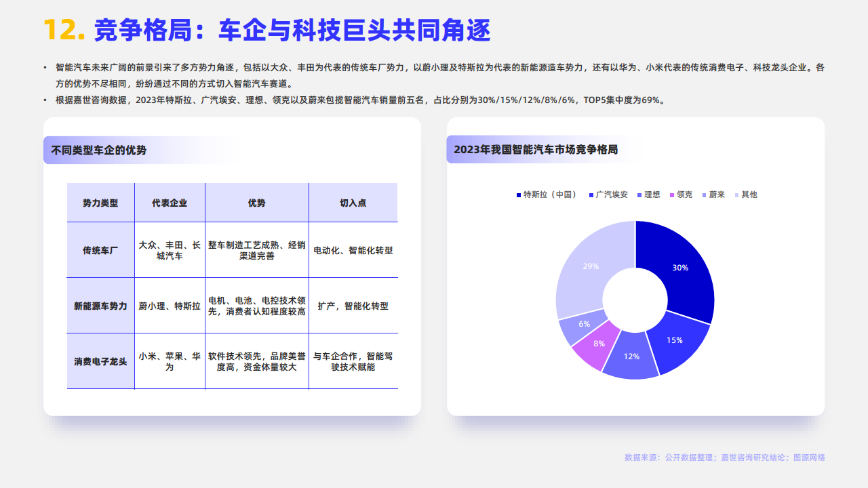This screenshot has height=488, width=868.
Task: Click the legend label 特斯拉（中国）
Action: [550, 195]
